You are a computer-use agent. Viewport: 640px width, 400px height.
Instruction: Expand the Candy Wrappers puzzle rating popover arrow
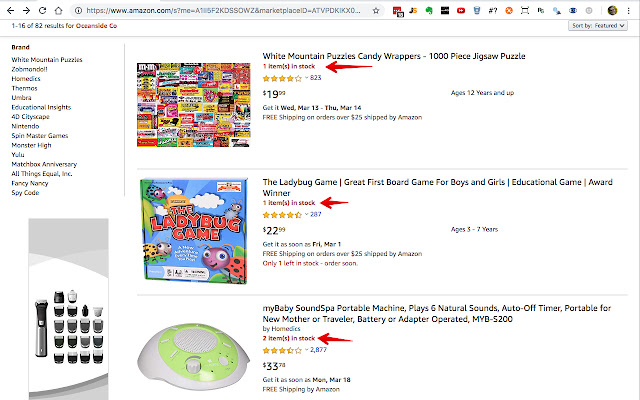click(306, 77)
